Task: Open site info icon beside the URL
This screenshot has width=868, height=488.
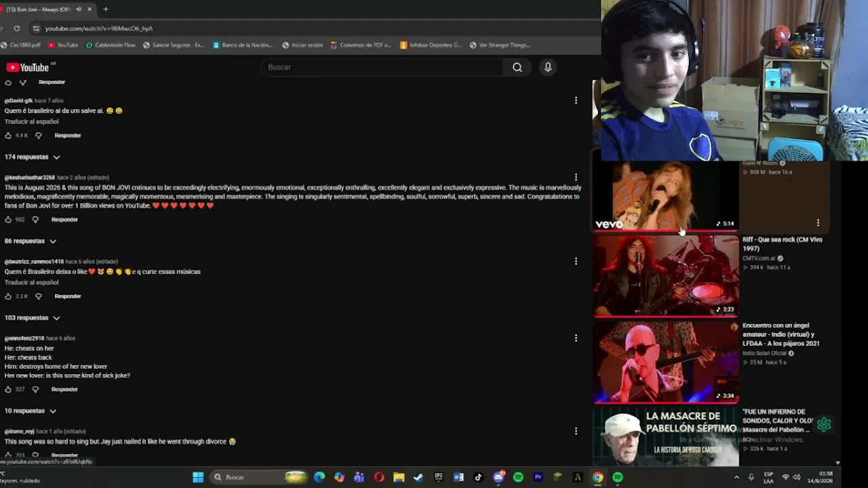Action: (35, 28)
